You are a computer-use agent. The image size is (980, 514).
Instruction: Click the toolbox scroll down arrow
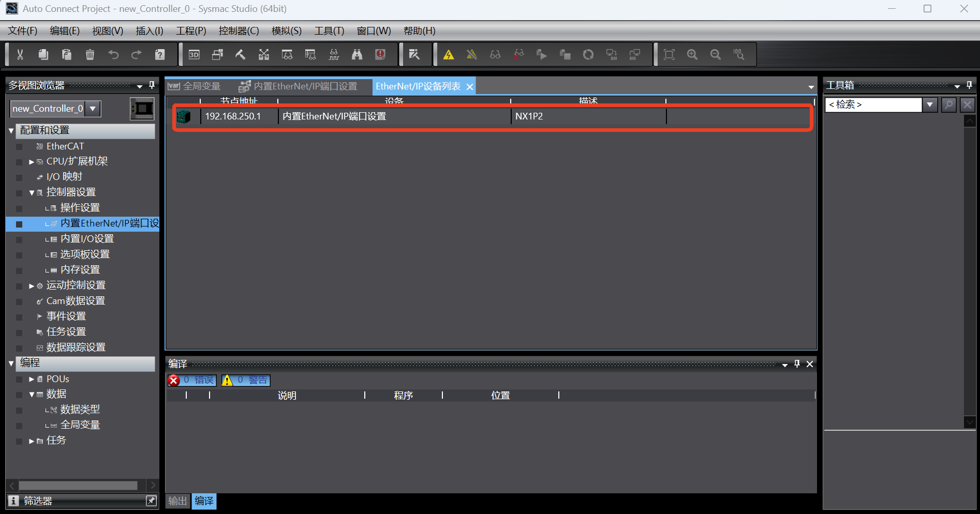point(970,422)
